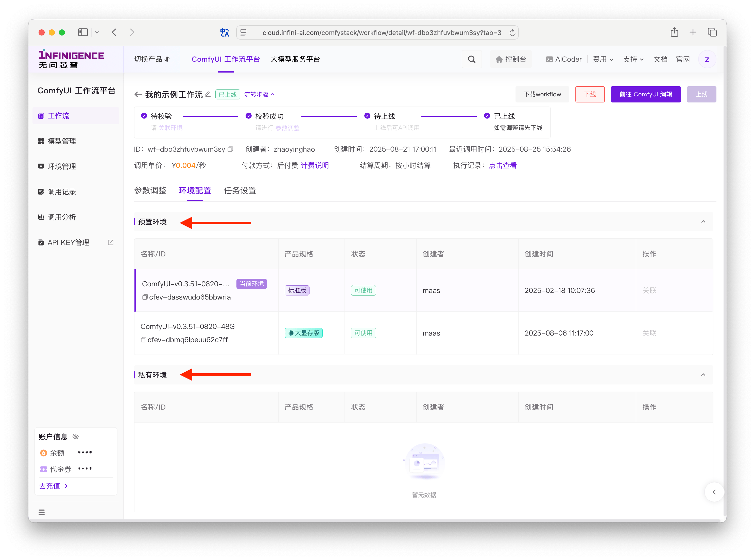Switch to the 环境配置 tab
The image size is (755, 560).
(x=195, y=190)
